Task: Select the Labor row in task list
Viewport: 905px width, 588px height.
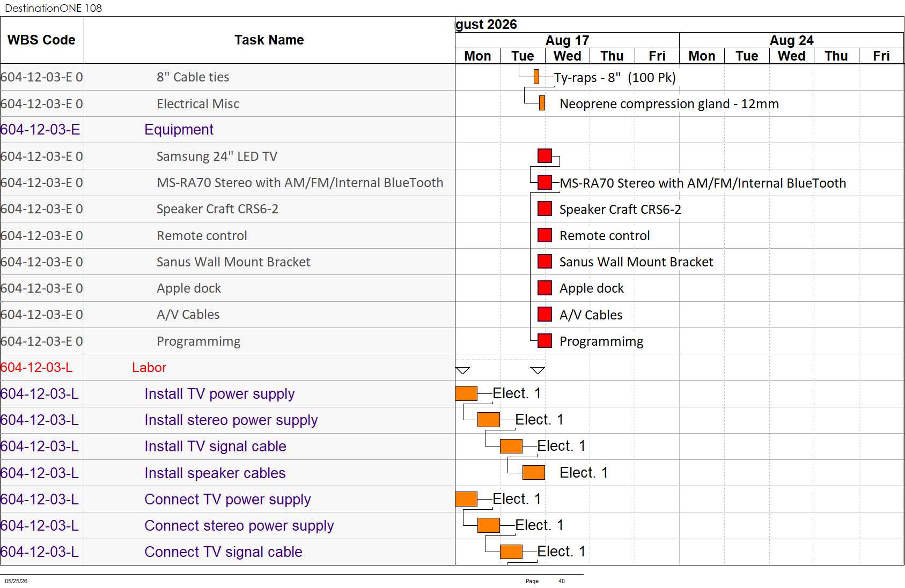Action: pos(227,367)
